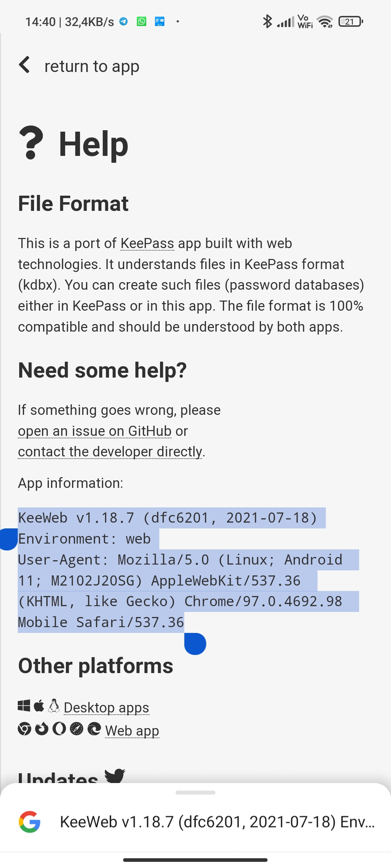Tap the back arrow beside return to app
The image size is (391, 868).
(x=24, y=65)
